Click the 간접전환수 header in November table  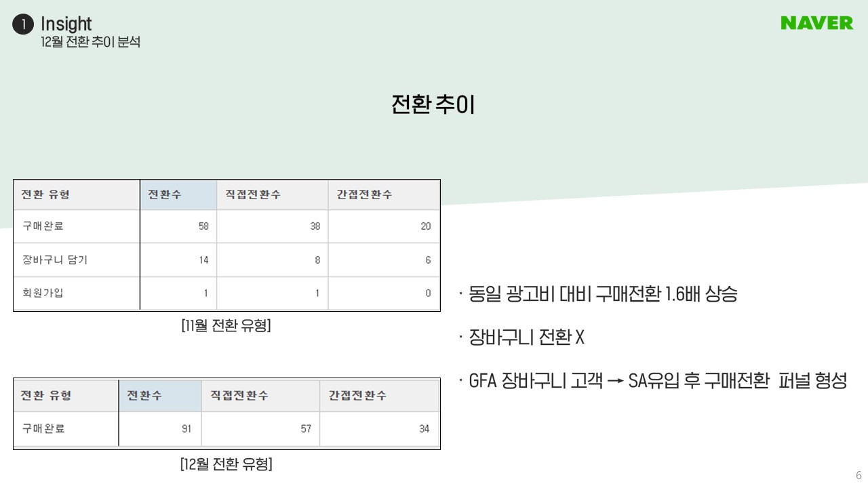coord(384,195)
